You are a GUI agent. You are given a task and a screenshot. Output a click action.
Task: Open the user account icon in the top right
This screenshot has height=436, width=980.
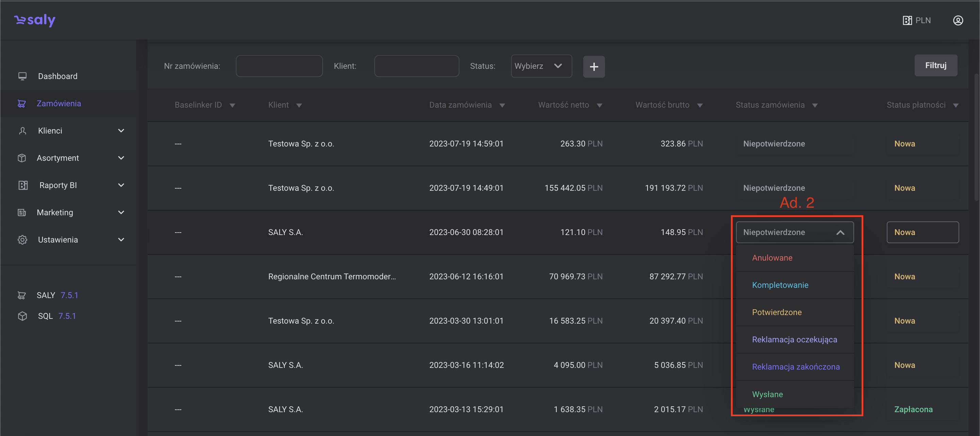pyautogui.click(x=958, y=20)
